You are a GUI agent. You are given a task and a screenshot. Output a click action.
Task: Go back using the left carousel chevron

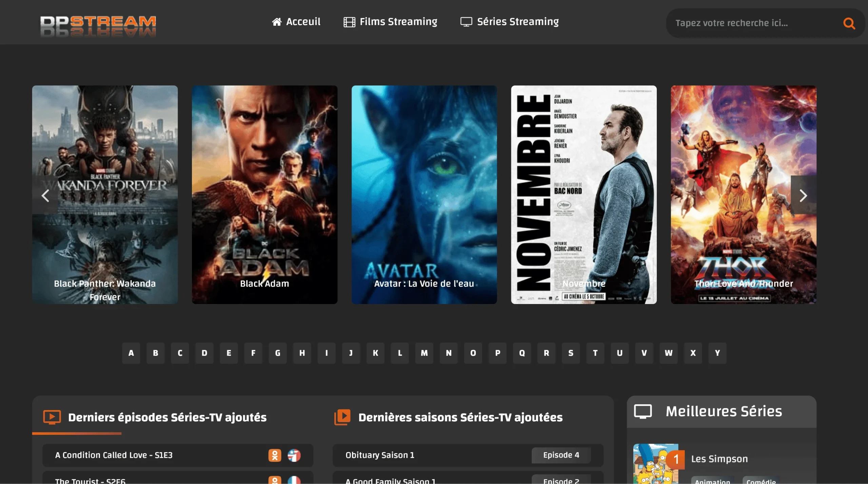[46, 196]
